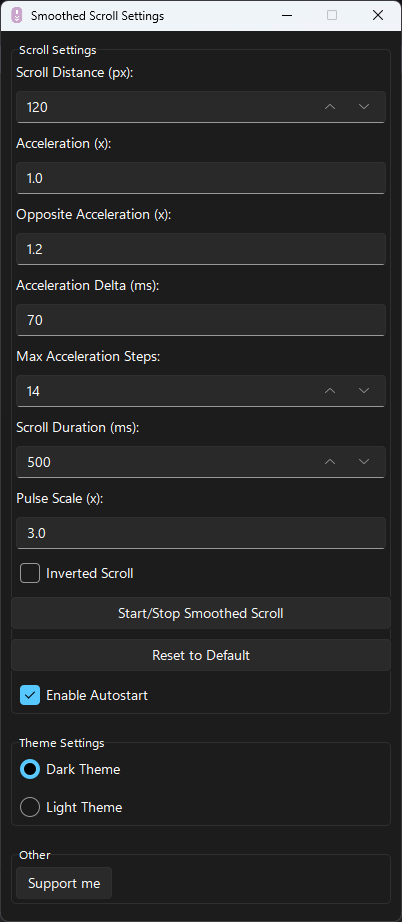Image resolution: width=402 pixels, height=922 pixels.
Task: Enable the Inverted Scroll checkbox
Action: (30, 573)
